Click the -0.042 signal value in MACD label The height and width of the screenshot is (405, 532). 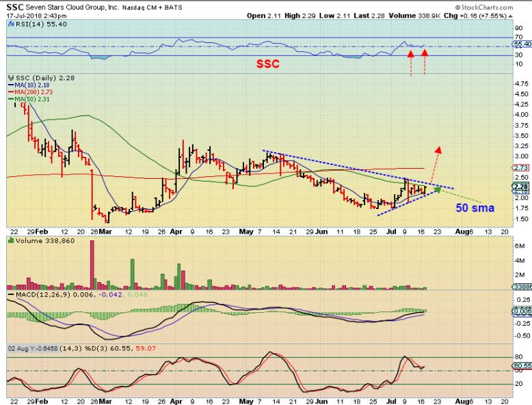click(x=110, y=295)
